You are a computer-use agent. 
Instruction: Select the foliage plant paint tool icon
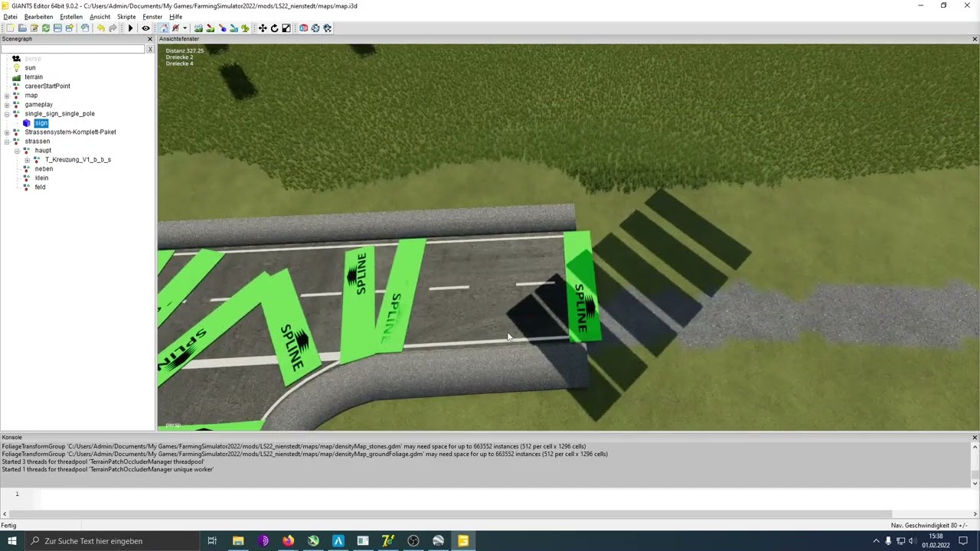(245, 28)
